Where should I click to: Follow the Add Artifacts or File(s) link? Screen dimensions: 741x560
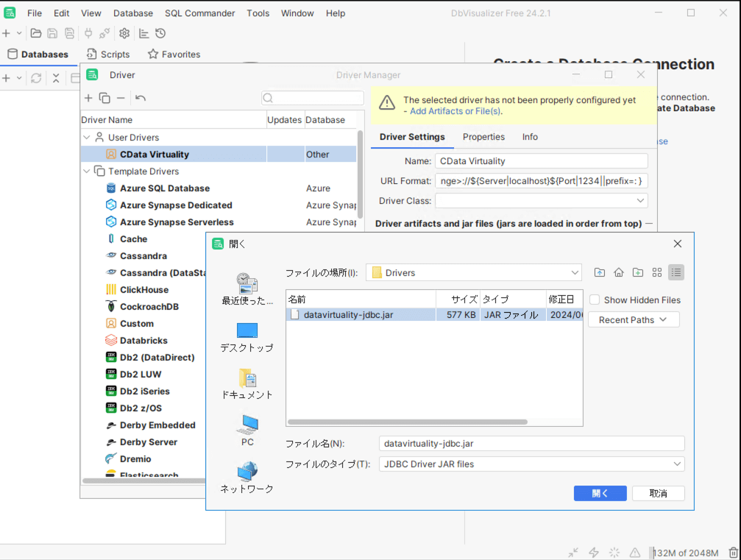point(455,111)
